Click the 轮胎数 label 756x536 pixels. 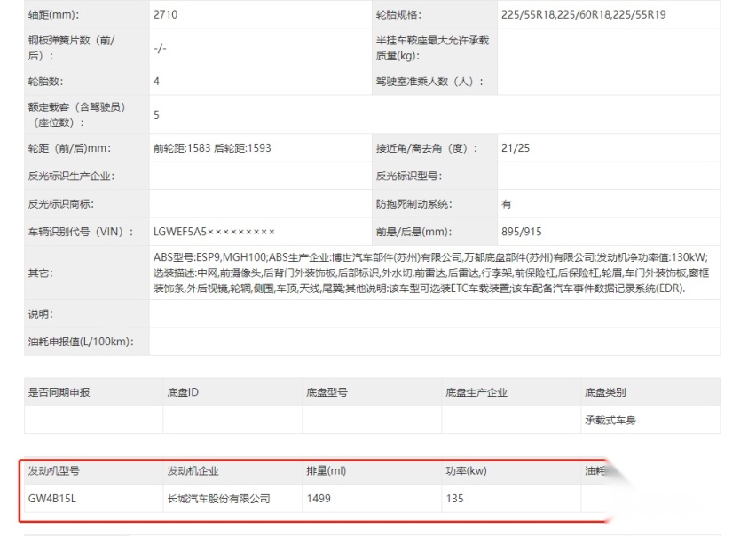click(45, 82)
